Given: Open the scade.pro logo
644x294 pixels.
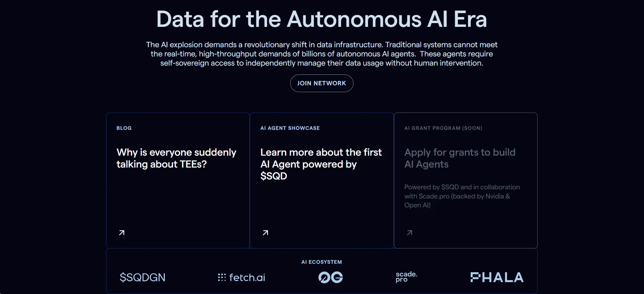Looking at the screenshot, I should (x=406, y=277).
